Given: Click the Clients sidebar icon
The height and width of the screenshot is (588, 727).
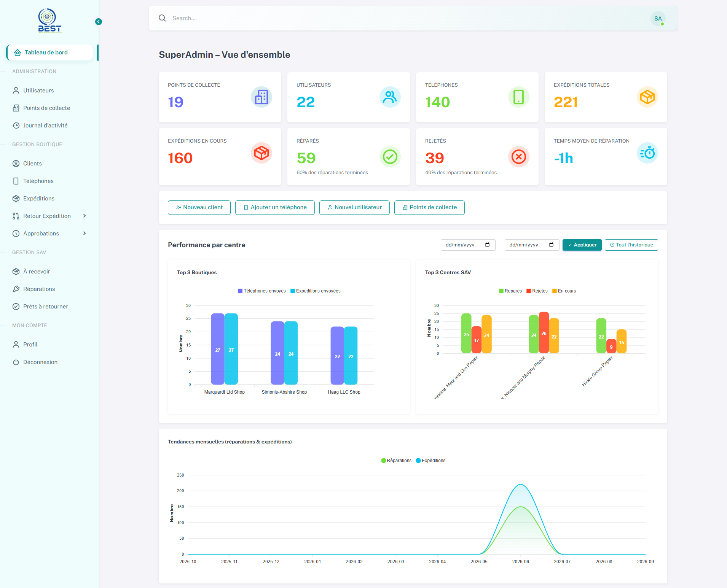Looking at the screenshot, I should (x=16, y=164).
